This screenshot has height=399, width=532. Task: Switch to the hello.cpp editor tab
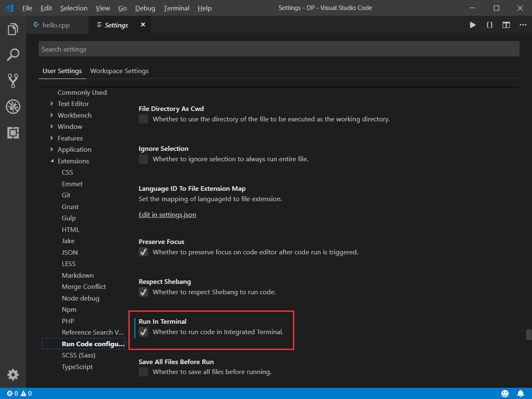pos(57,25)
